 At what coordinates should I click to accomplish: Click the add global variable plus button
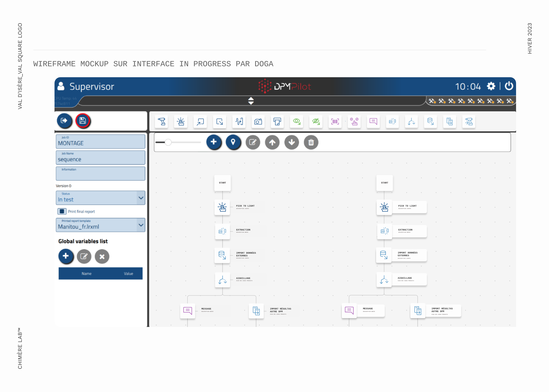[x=66, y=256]
